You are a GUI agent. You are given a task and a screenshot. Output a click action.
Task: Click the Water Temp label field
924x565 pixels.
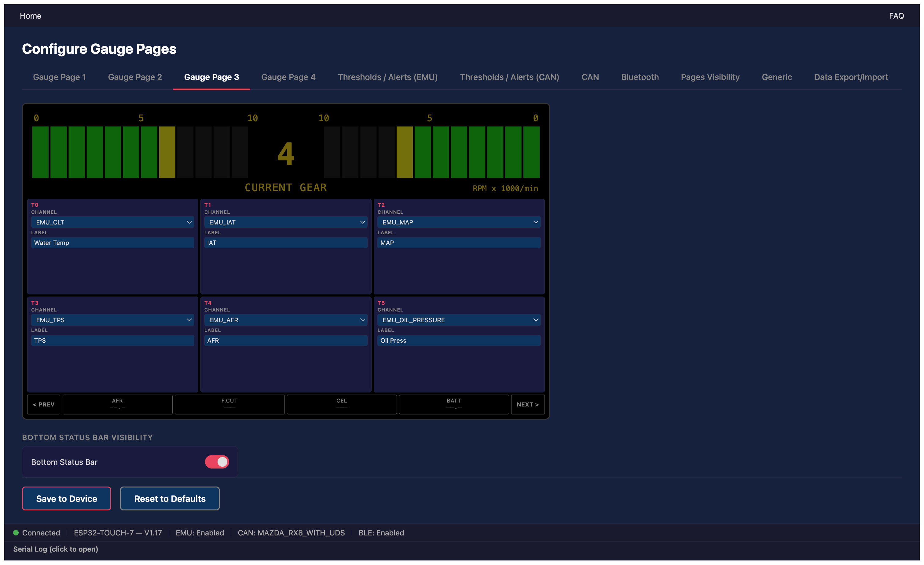tap(112, 242)
